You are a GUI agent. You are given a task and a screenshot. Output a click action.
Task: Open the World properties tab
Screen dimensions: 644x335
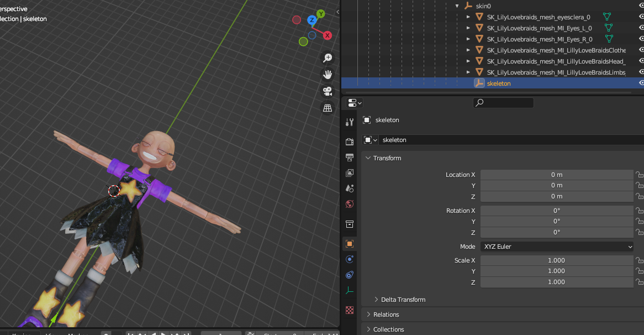point(349,204)
